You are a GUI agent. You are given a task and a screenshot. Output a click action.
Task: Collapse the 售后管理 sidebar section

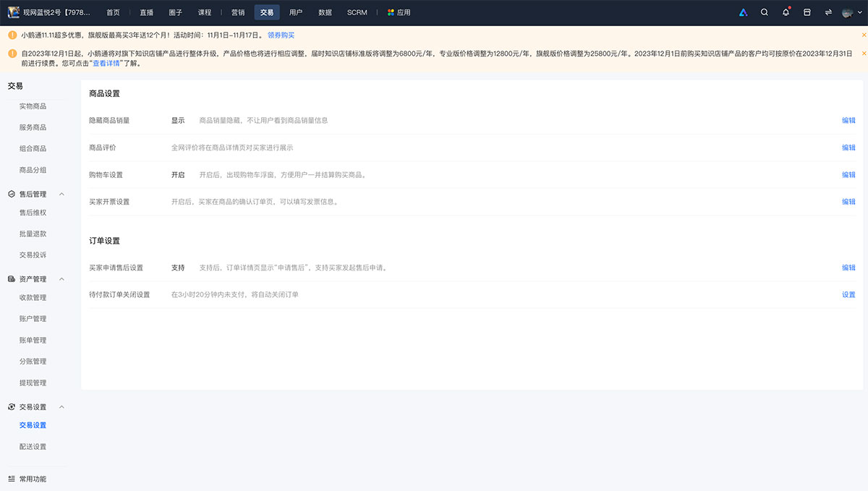pos(61,195)
